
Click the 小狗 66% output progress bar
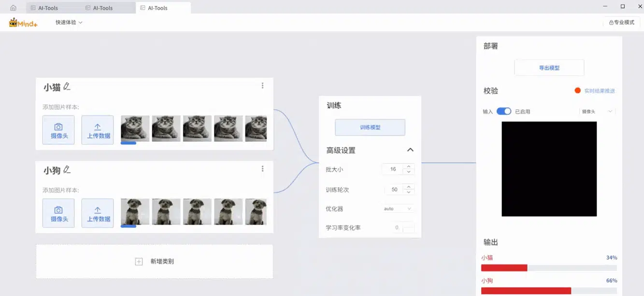pyautogui.click(x=549, y=291)
